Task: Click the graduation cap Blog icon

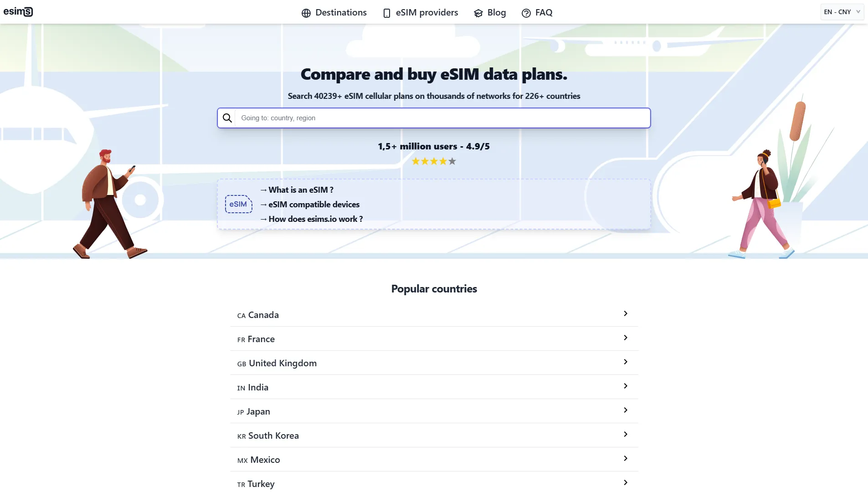Action: click(x=478, y=13)
